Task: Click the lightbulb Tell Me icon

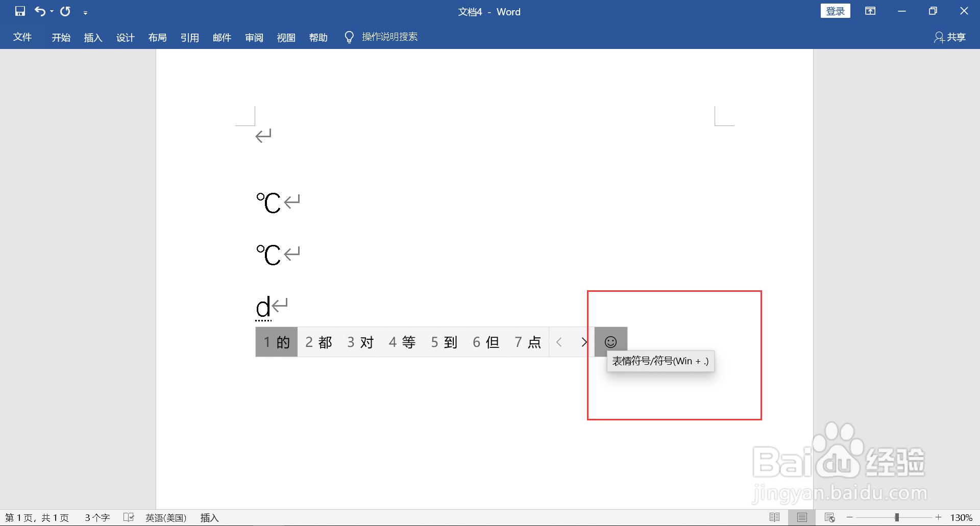Action: click(349, 37)
